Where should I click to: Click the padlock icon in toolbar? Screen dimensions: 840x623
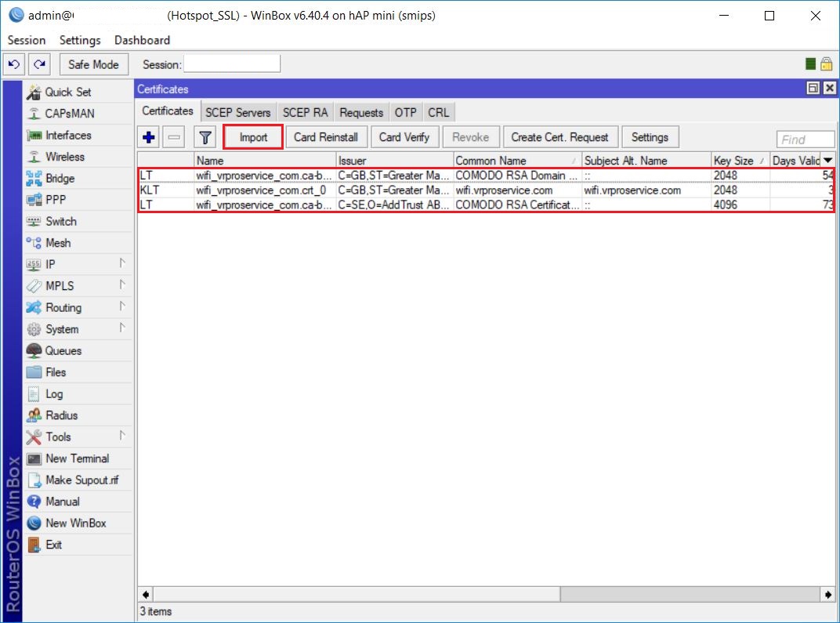[827, 63]
